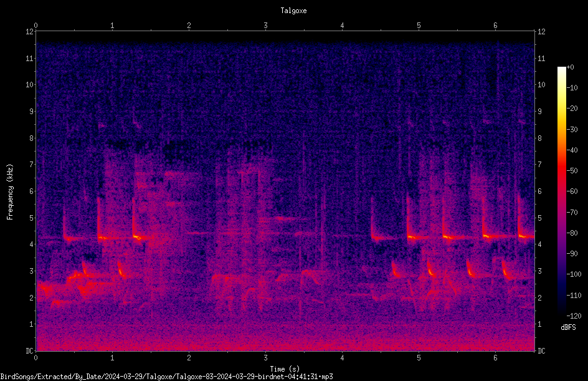Click the dBFS unit label
This screenshot has width=588, height=381.
click(x=568, y=327)
